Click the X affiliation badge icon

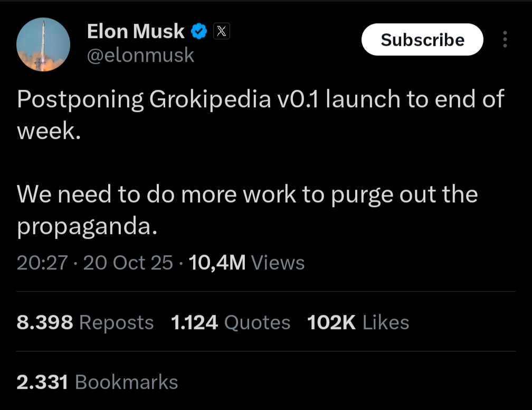222,32
